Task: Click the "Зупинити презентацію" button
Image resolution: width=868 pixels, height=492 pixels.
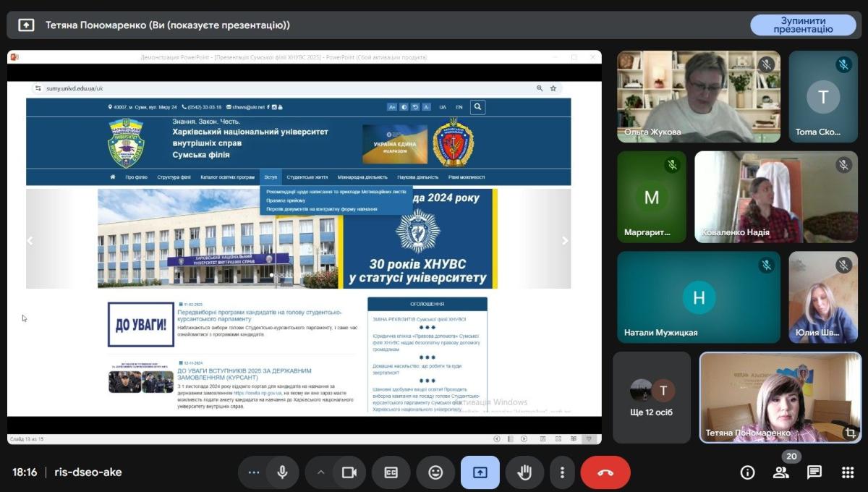Action: pos(803,25)
